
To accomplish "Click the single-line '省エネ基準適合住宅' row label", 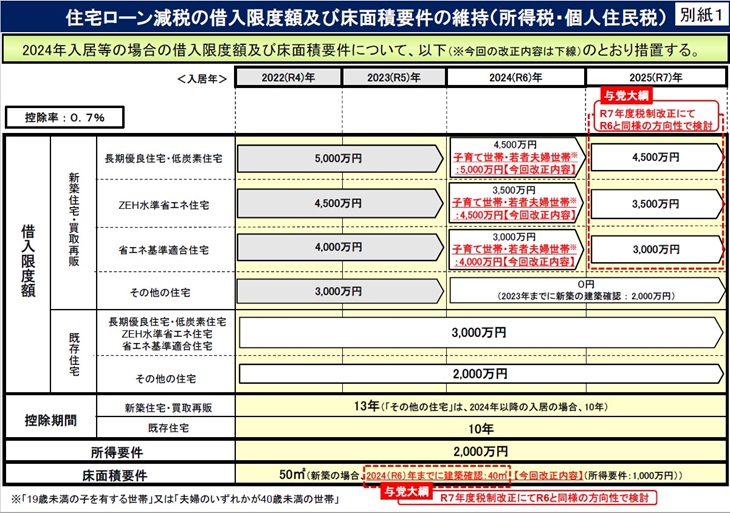I will 163,250.
